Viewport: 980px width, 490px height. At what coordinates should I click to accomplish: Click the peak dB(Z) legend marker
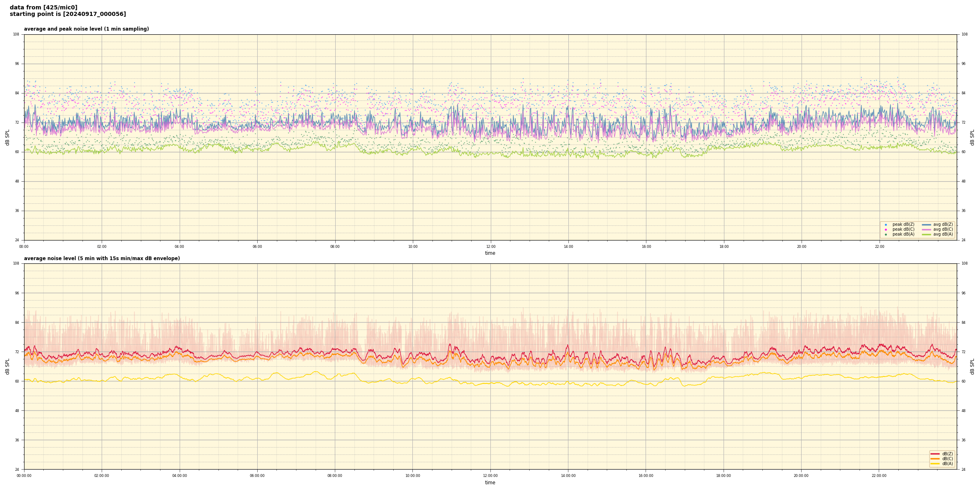point(886,225)
